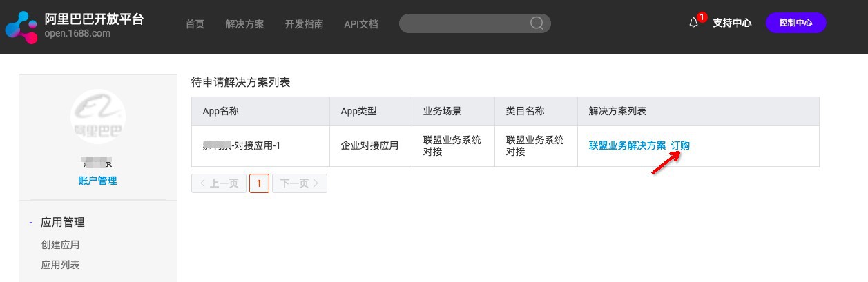Open 支持中心 link
Image resolution: width=868 pixels, height=282 pixels.
[732, 23]
